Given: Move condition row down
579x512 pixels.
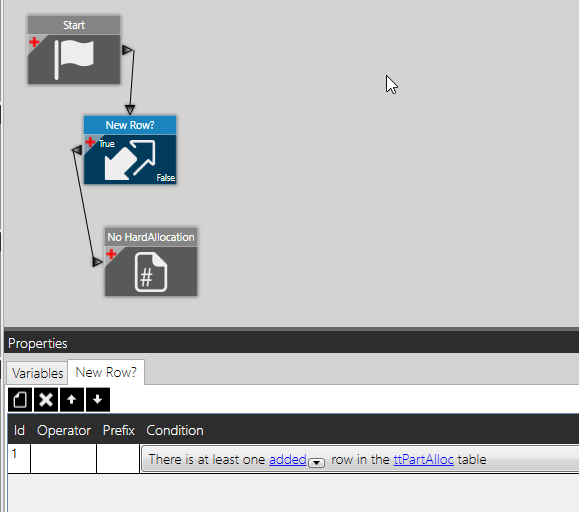Looking at the screenshot, I should [98, 399].
